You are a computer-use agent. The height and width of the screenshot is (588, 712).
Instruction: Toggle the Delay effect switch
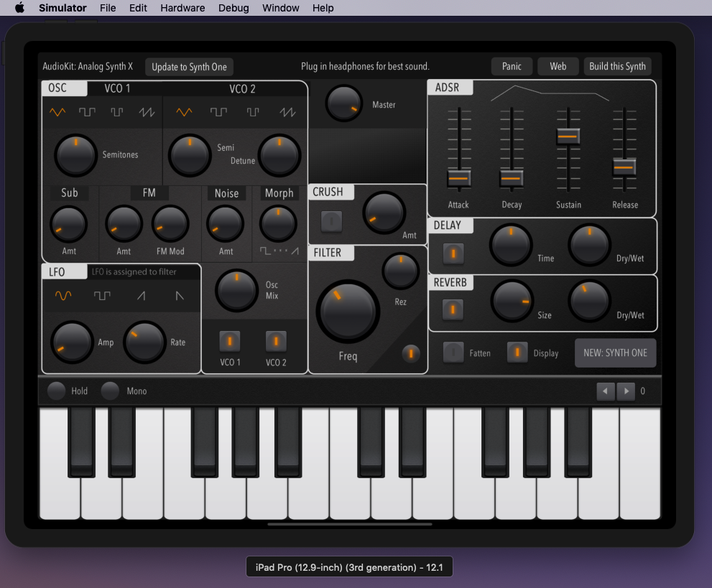(453, 253)
